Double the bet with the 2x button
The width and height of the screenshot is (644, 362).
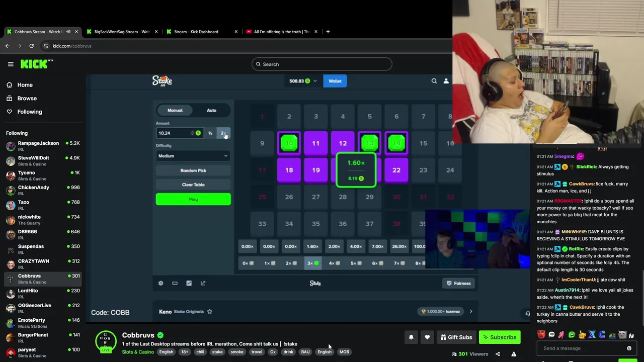tap(223, 133)
